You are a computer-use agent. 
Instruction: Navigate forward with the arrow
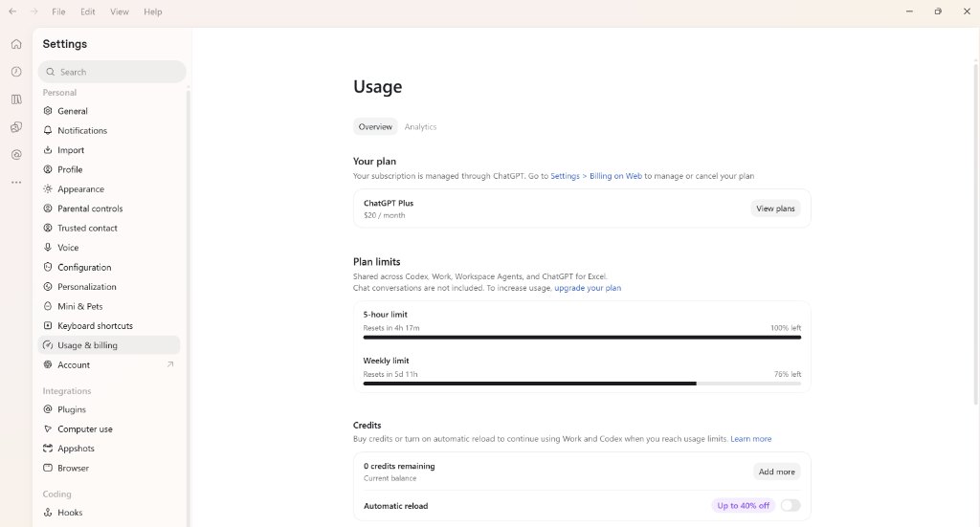(x=33, y=11)
